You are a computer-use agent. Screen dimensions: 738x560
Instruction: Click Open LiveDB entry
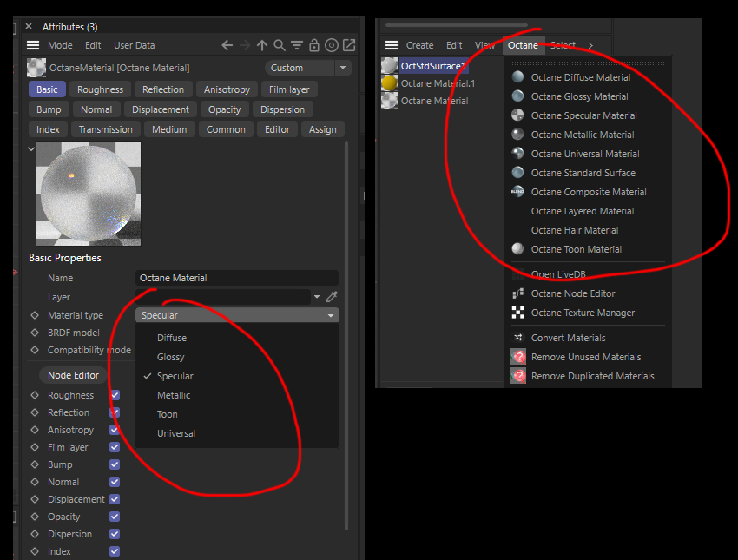[x=558, y=273]
